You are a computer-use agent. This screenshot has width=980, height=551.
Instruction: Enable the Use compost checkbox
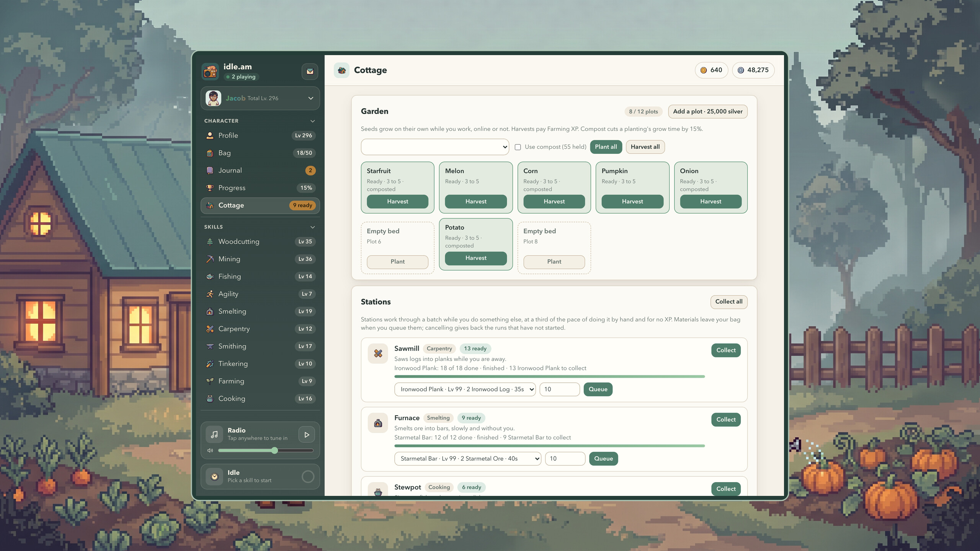(518, 147)
